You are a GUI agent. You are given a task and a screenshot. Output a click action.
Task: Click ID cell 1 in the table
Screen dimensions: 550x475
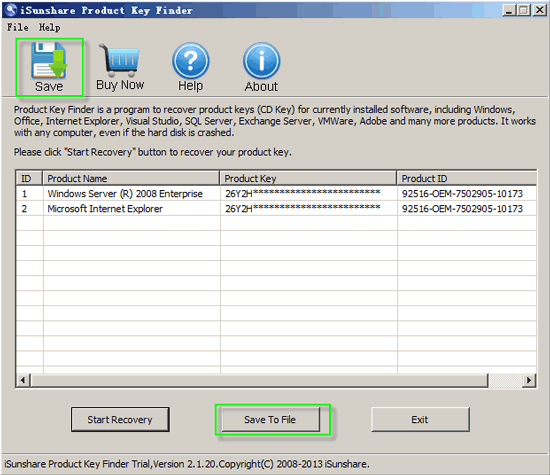(25, 193)
